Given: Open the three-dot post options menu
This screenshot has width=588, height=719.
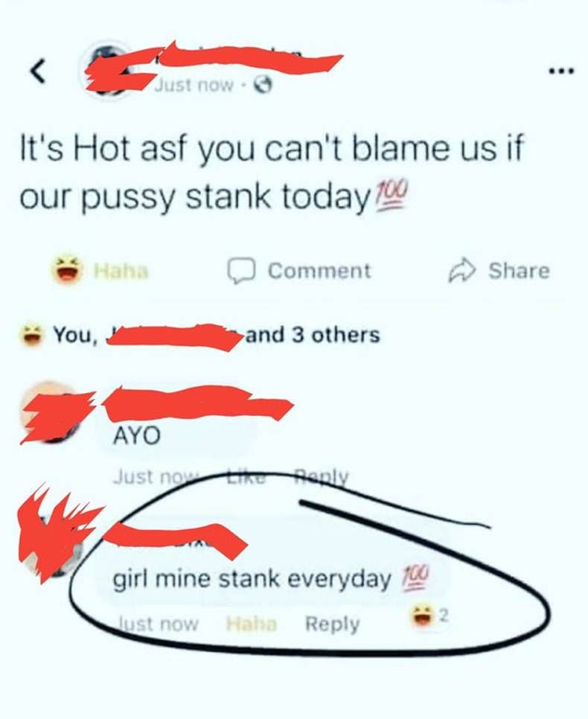Looking at the screenshot, I should point(561,71).
